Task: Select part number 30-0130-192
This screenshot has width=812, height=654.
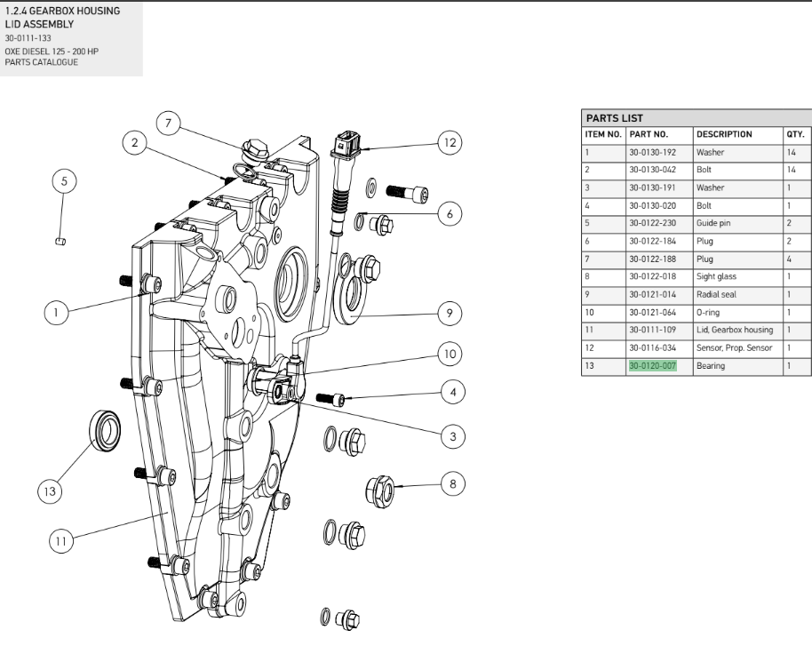Action: pos(652,152)
